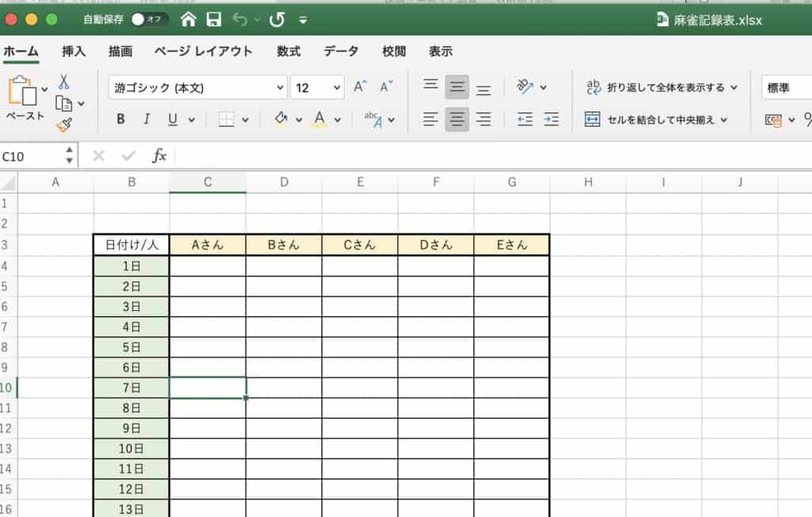Select the Format Painter brush icon
Image resolution: width=812 pixels, height=517 pixels.
pyautogui.click(x=64, y=124)
